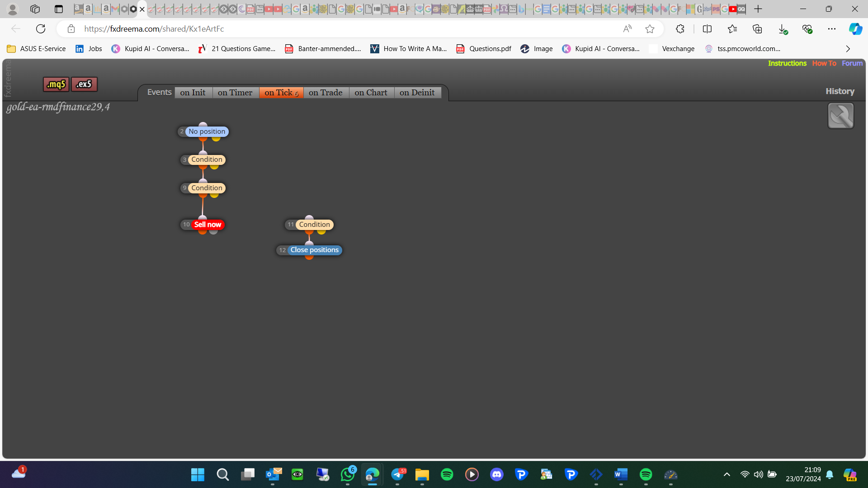The height and width of the screenshot is (488, 868).
Task: Add this page to favorites star
Action: tap(650, 29)
